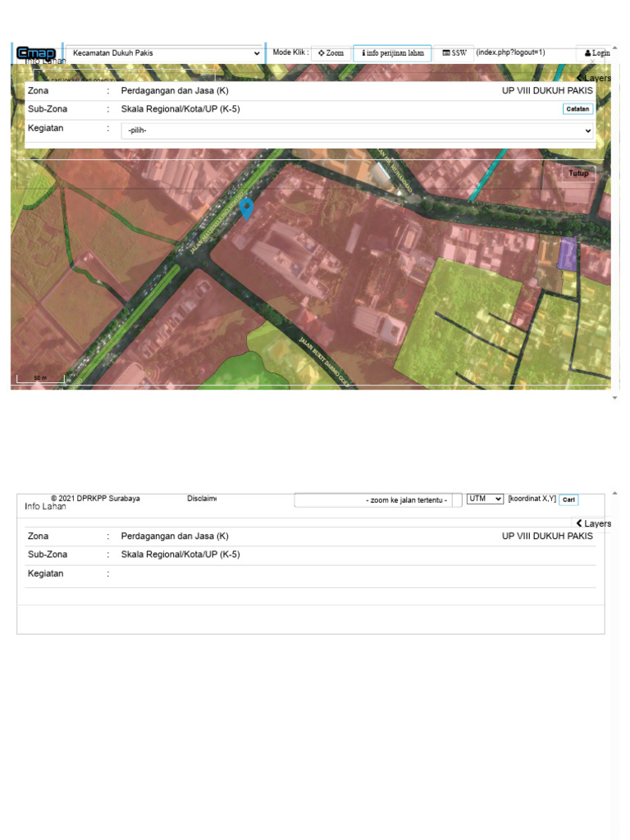Close info panel with Tutup

(578, 173)
